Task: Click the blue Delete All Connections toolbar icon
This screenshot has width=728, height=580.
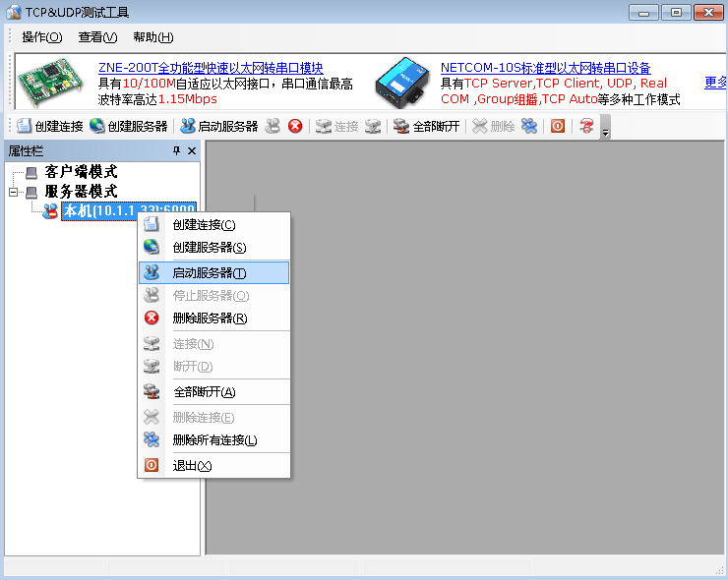Action: coord(529,126)
